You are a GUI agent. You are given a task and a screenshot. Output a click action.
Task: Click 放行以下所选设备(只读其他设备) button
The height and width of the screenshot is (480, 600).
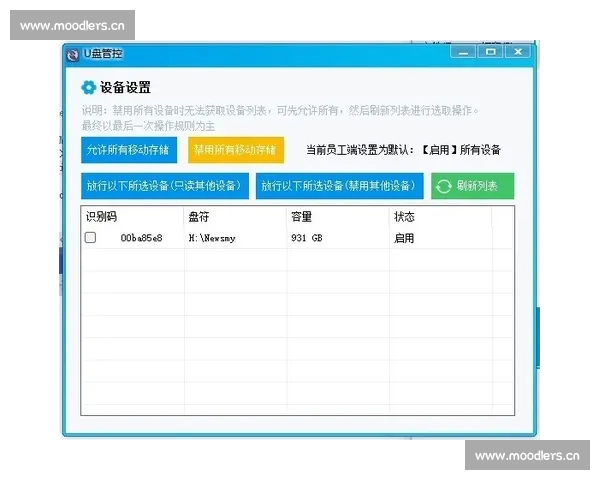coord(165,186)
